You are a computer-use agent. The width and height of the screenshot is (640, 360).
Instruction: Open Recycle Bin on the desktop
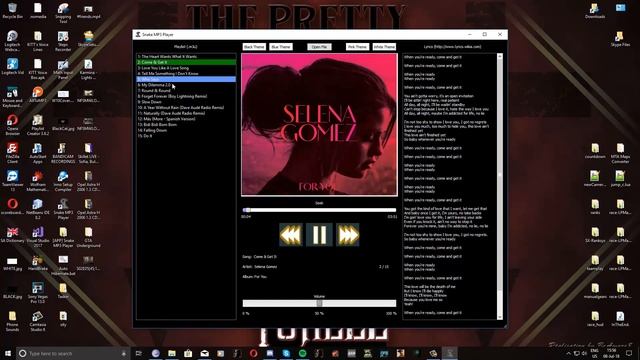point(12,11)
